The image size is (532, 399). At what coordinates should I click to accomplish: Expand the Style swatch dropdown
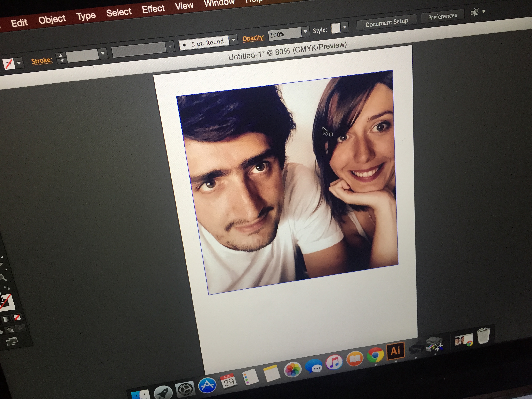point(344,27)
